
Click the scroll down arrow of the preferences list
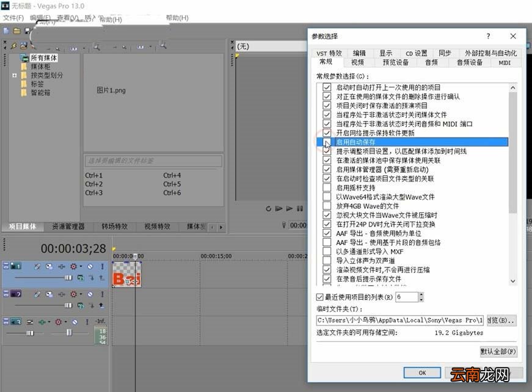[513, 281]
